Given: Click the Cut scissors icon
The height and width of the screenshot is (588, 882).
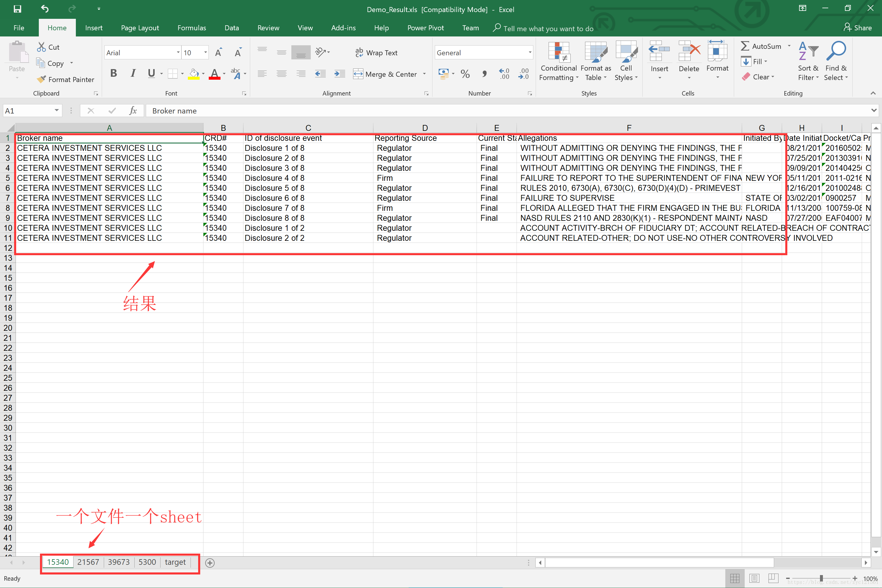Looking at the screenshot, I should [41, 47].
